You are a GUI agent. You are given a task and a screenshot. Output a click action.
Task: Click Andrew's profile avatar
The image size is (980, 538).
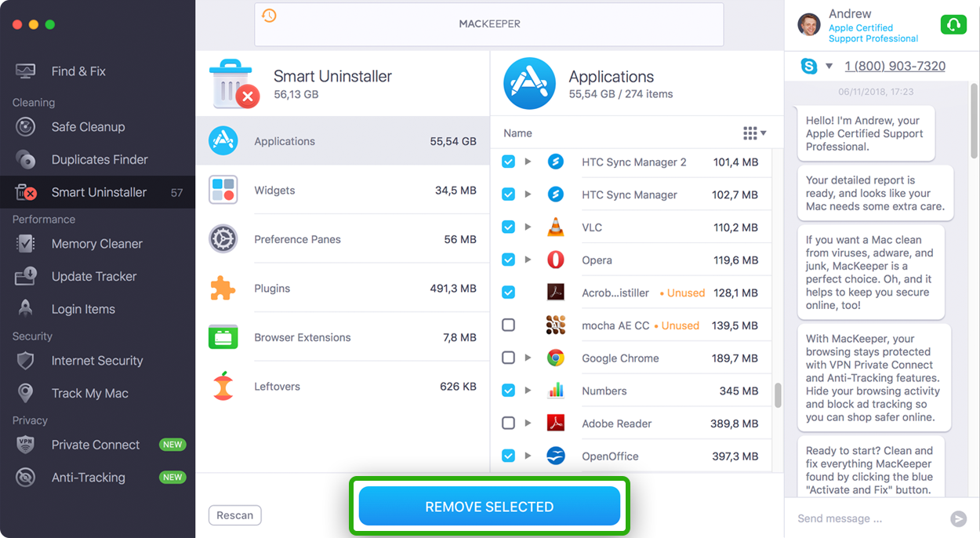tap(809, 25)
